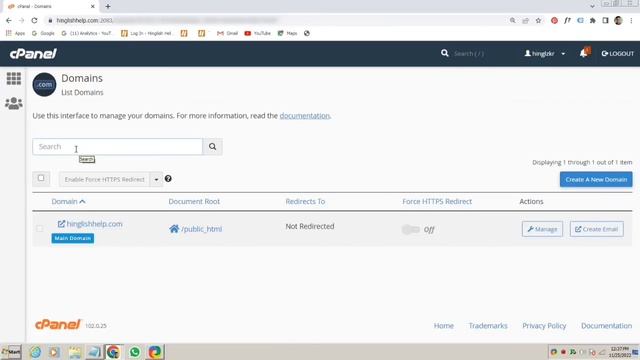Click the Manage button for hinglishhelp.com
The width and height of the screenshot is (640, 360).
542,229
